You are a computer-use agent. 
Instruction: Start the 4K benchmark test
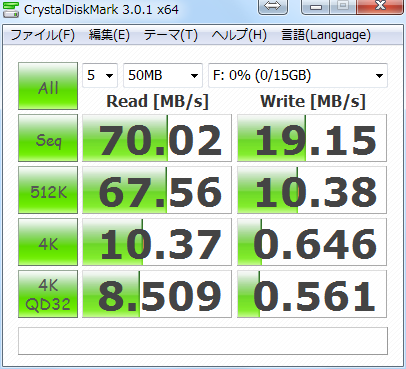click(x=48, y=242)
